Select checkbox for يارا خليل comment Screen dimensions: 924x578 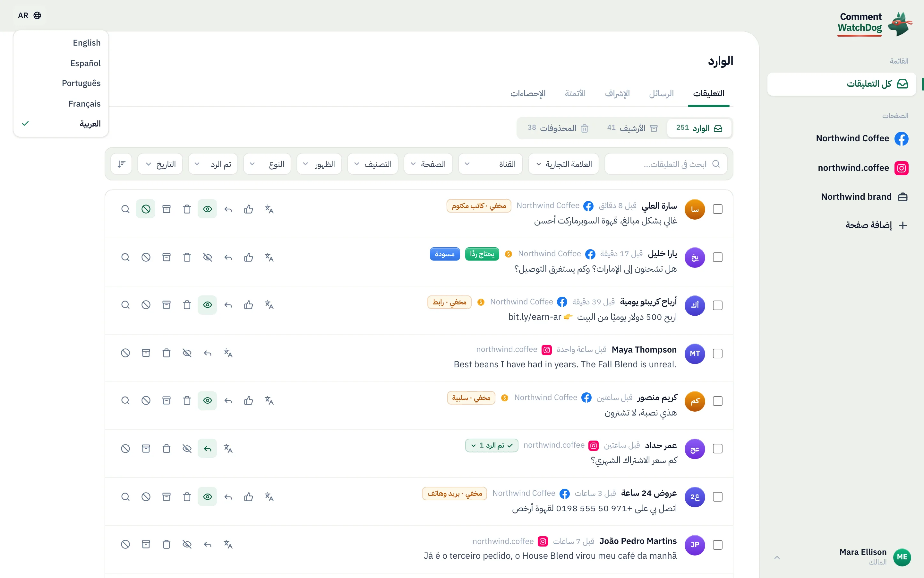(718, 257)
